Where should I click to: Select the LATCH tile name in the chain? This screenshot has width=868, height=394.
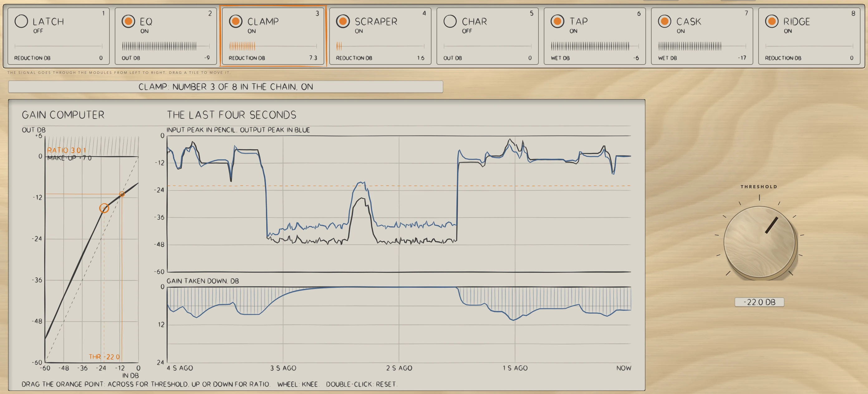pyautogui.click(x=48, y=22)
